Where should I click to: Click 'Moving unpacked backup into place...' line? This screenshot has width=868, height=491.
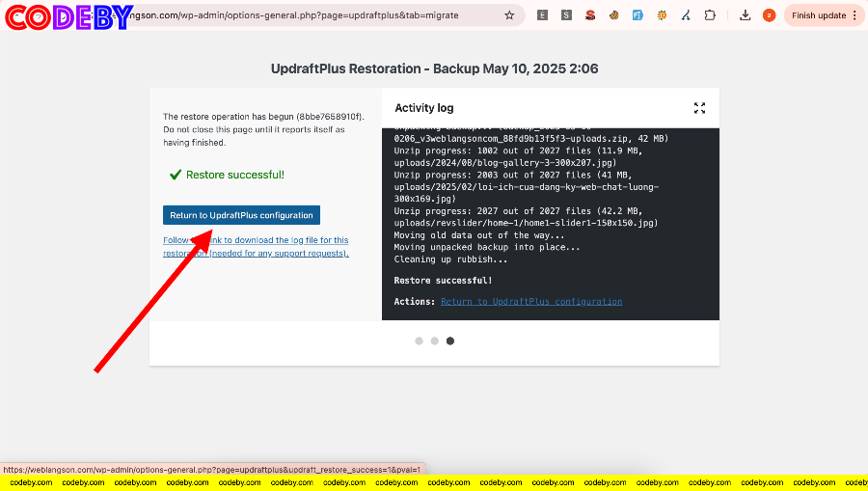(x=487, y=248)
